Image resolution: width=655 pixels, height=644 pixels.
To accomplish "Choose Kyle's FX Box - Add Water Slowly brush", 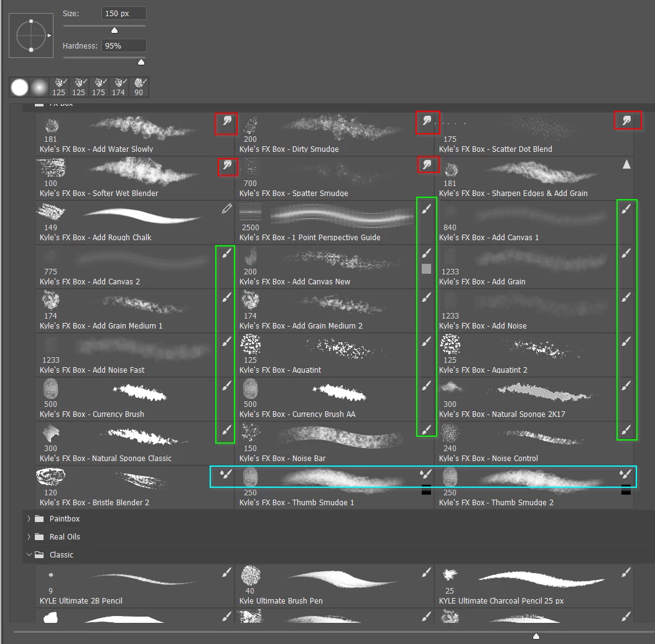I will pos(135,134).
